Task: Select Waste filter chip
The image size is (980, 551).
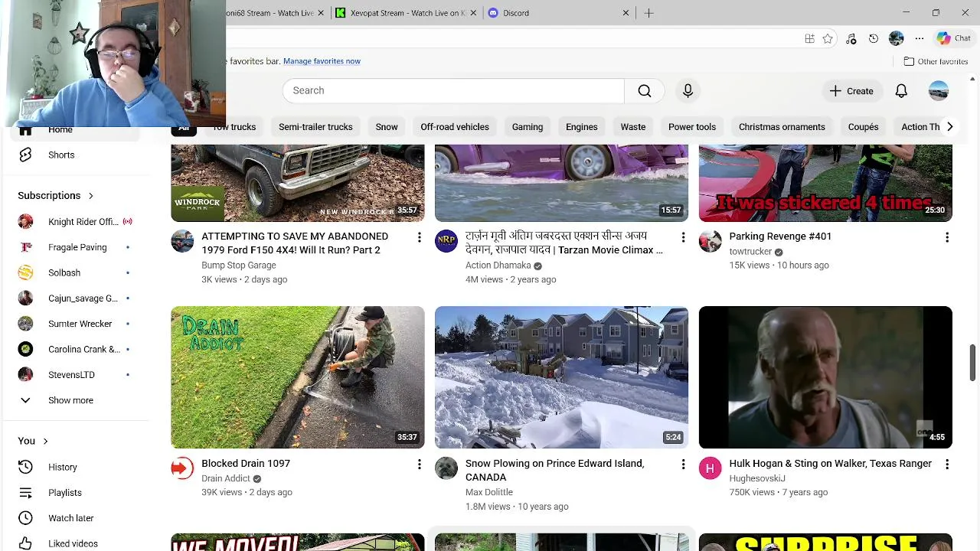Action: (633, 127)
